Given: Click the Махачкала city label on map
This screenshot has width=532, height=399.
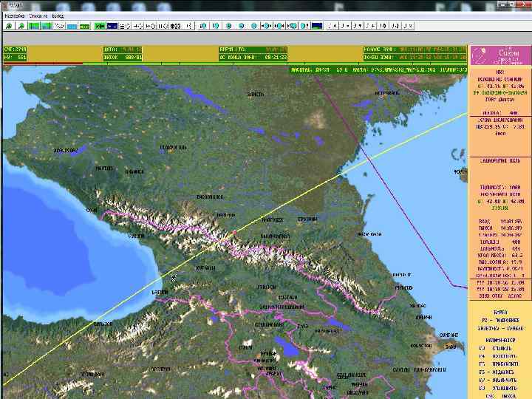Looking at the screenshot, I should pyautogui.click(x=369, y=234).
